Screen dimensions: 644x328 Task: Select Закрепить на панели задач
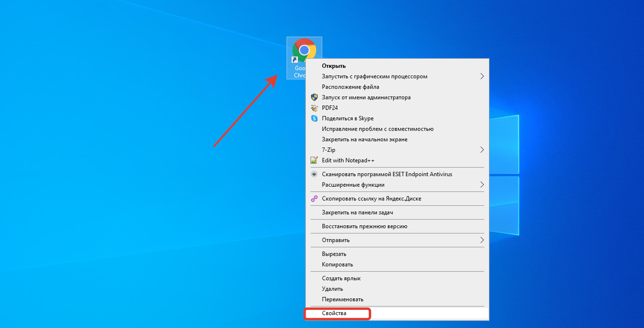(397, 213)
